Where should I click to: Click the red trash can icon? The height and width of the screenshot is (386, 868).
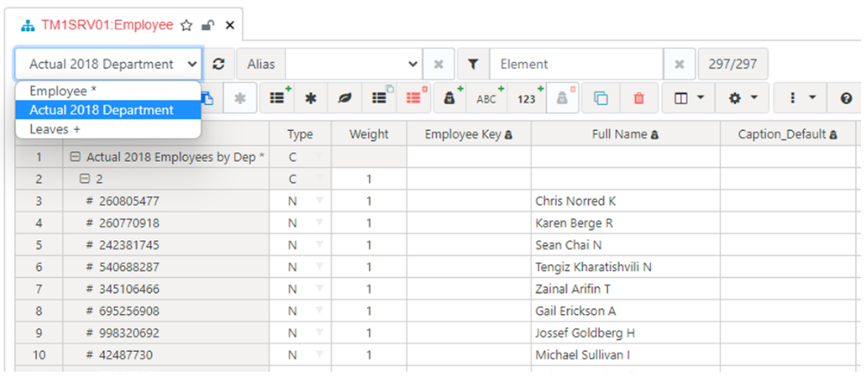(639, 98)
